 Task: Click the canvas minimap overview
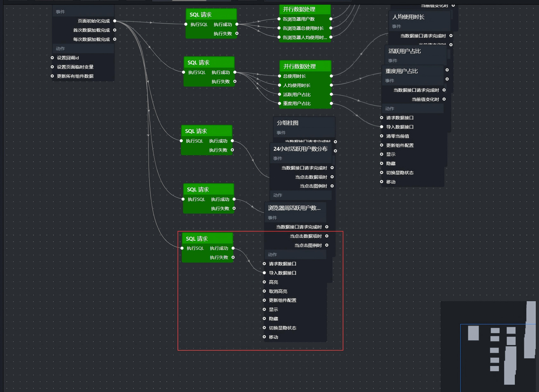[x=488, y=347]
